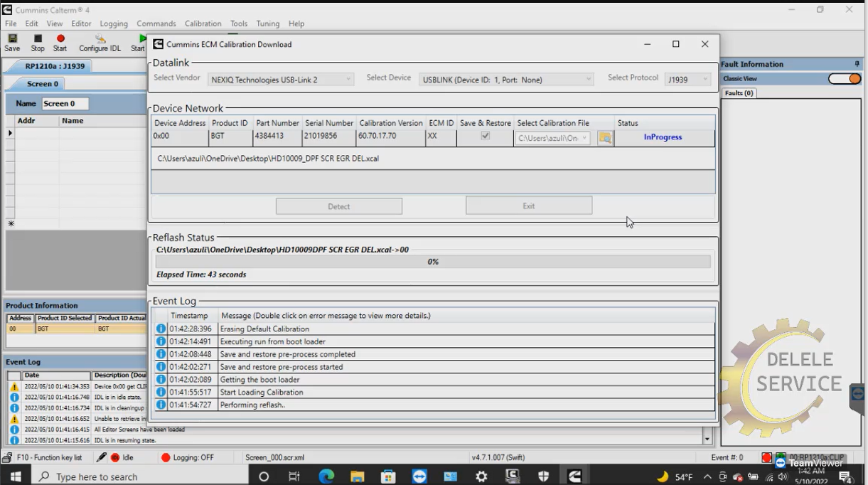Click info icon beside IDL is in resuming state
This screenshot has height=485, width=868.
coord(14,440)
